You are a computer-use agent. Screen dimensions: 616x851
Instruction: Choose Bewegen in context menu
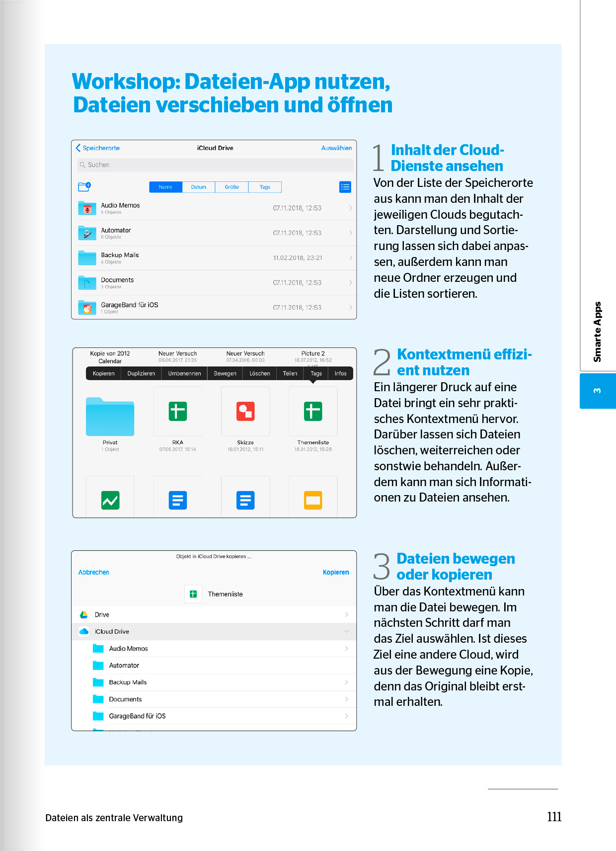point(225,373)
